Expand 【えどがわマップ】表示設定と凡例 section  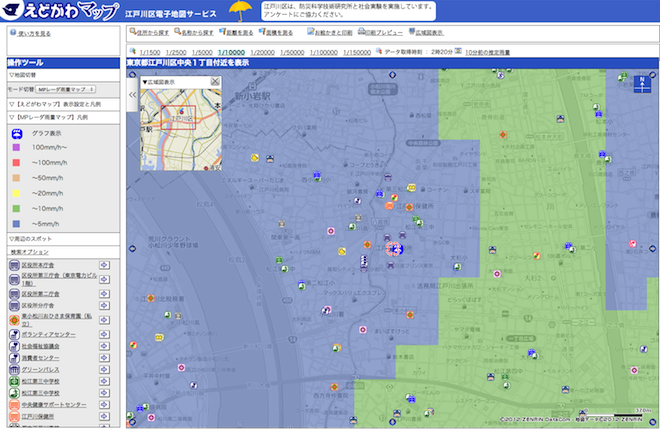[63, 104]
